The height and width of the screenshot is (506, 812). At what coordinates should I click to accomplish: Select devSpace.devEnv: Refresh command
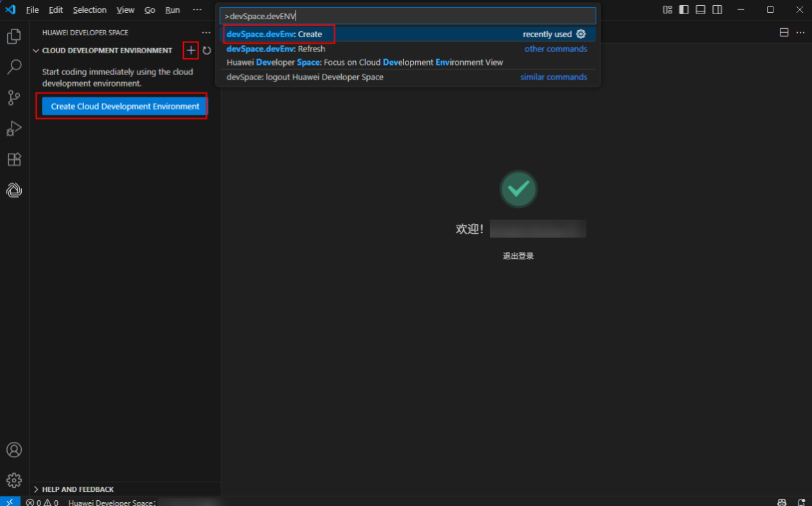coord(409,49)
